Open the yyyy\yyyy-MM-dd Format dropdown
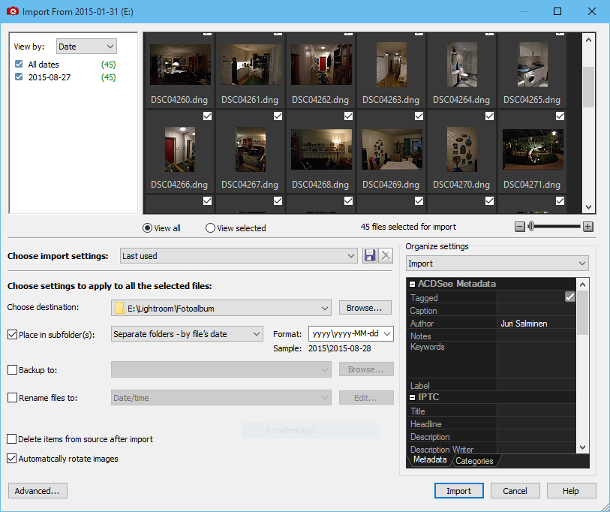Screen dimensions: 610x512 coord(351,334)
